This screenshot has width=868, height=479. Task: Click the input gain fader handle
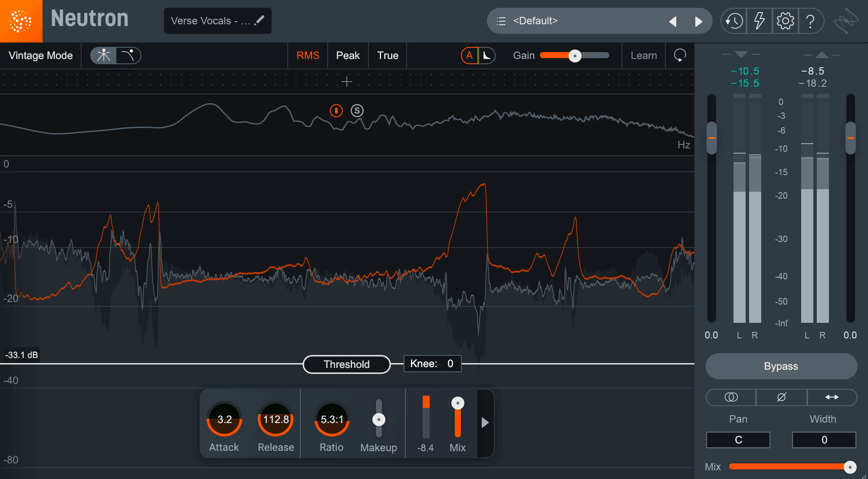712,138
